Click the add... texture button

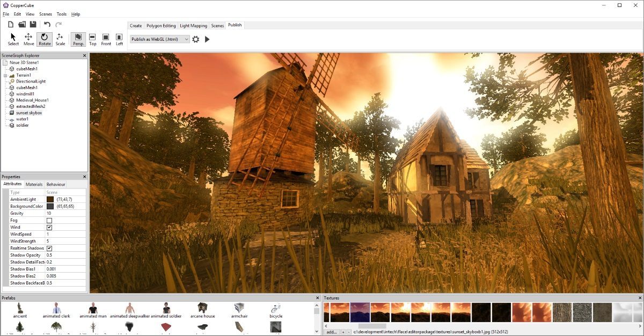(332, 332)
